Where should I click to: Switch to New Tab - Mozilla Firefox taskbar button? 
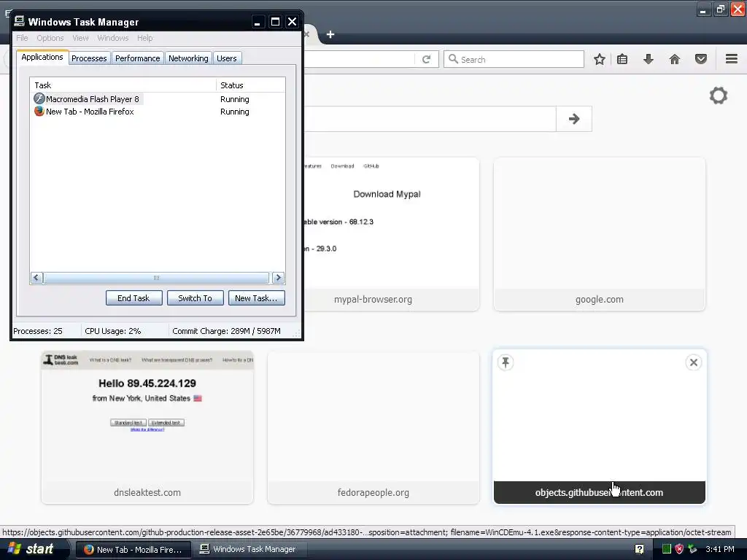tap(134, 550)
